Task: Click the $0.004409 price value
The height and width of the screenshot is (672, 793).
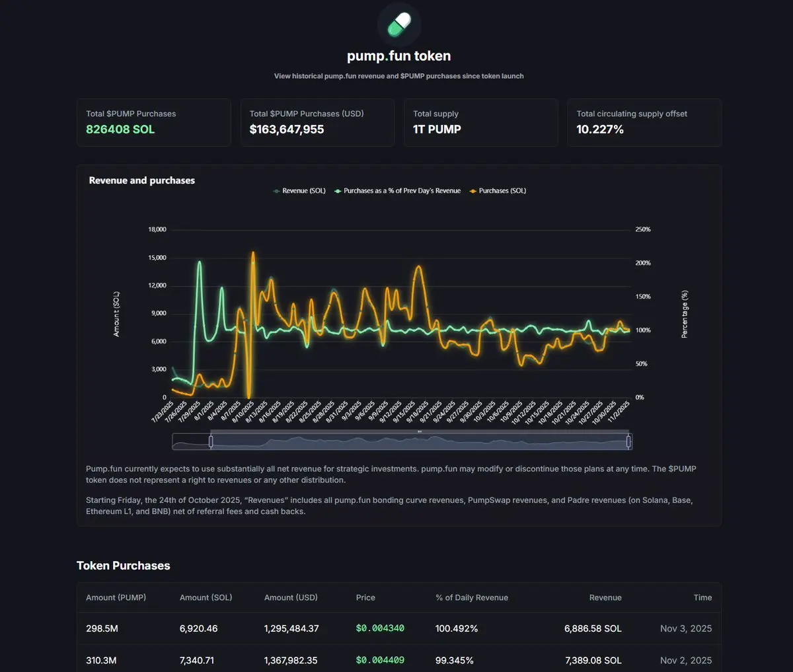Action: point(380,660)
